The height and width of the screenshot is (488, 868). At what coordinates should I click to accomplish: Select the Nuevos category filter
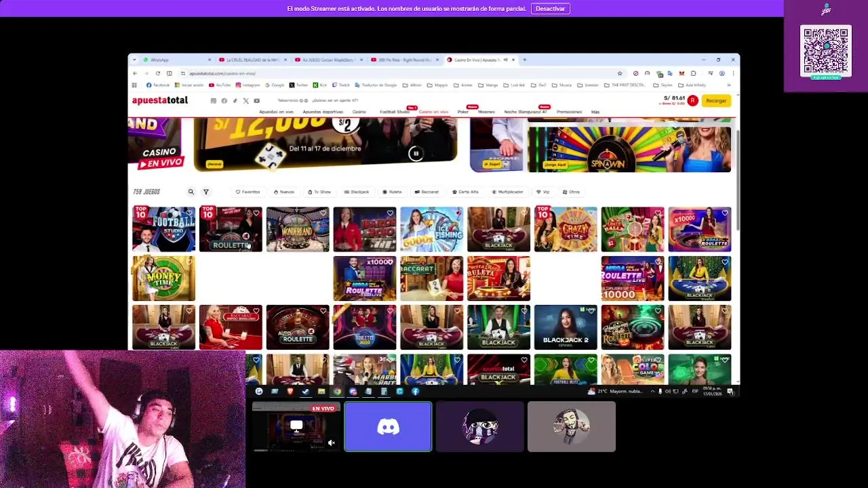coord(284,192)
